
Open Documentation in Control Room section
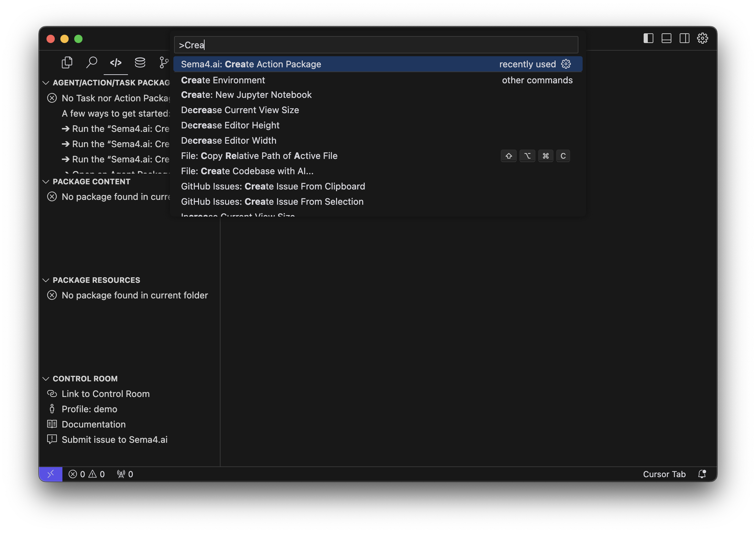[x=94, y=424]
